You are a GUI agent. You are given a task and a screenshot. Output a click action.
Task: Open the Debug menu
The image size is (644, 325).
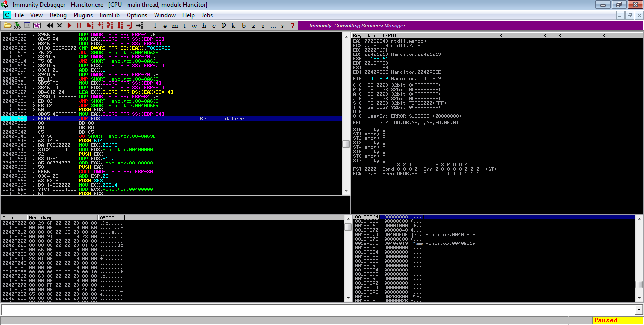click(x=58, y=15)
